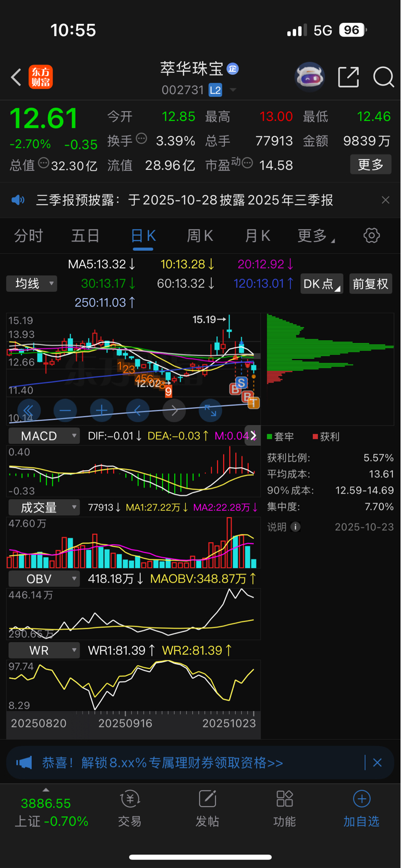Move chart left with left arrow
Viewport: 401px width, 868px height.
pos(138,411)
